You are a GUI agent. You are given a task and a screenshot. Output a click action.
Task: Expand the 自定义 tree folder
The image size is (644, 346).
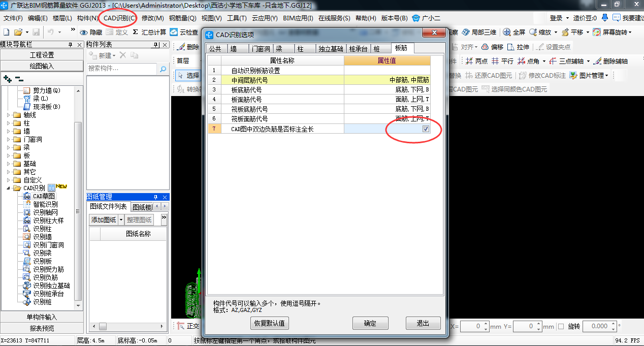[9, 180]
